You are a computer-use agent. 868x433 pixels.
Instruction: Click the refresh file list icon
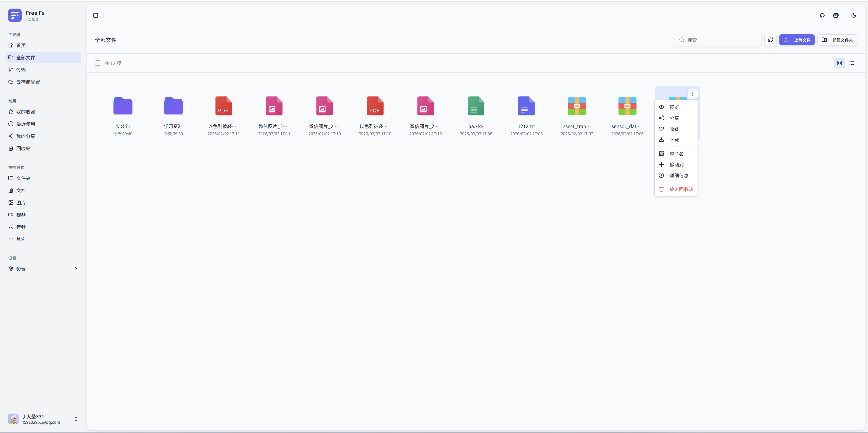click(770, 40)
